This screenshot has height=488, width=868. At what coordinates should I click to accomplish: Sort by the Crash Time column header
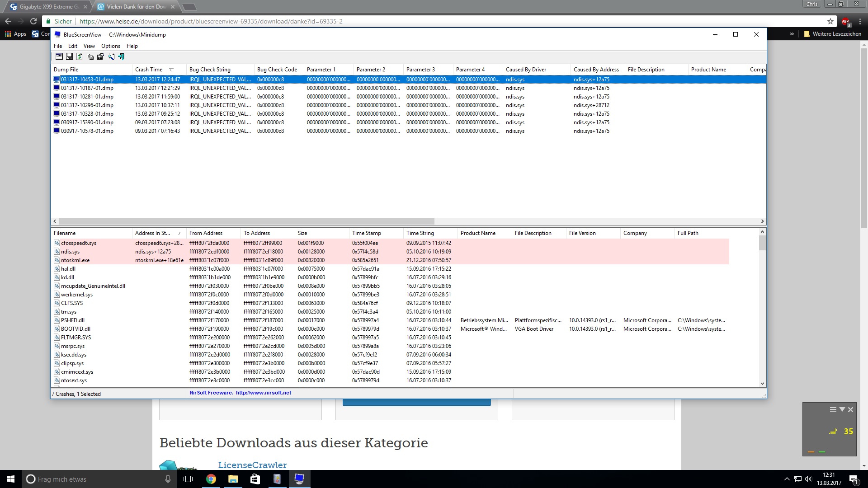coord(149,70)
